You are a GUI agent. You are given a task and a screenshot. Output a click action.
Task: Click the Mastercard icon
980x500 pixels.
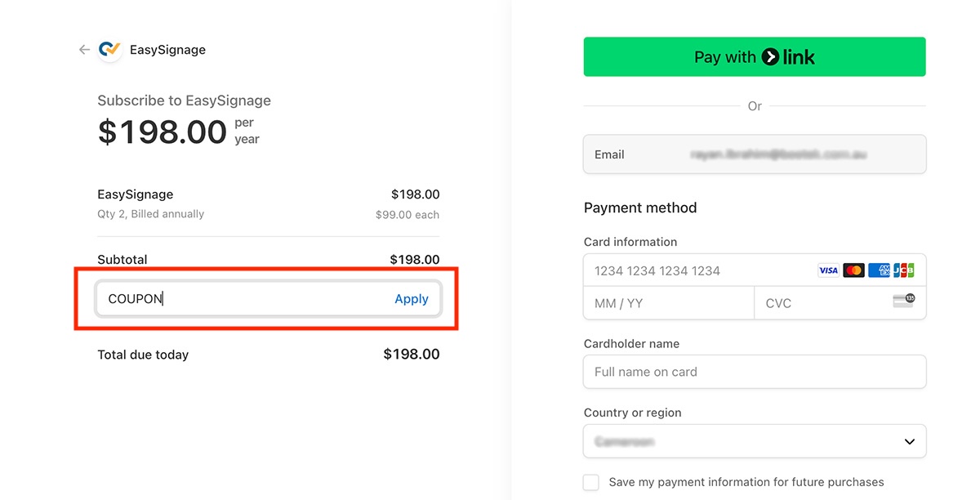click(x=853, y=270)
